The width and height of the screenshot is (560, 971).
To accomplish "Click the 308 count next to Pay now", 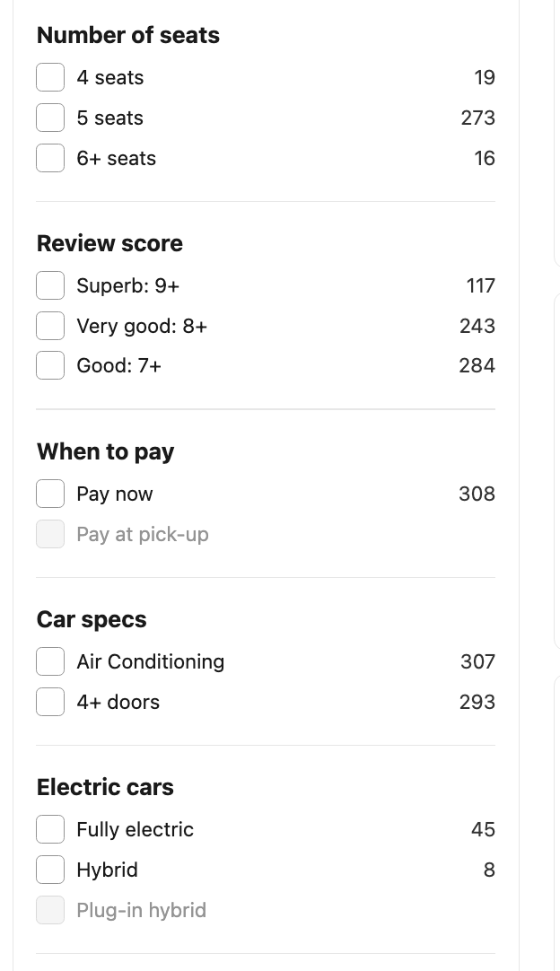I will click(477, 494).
